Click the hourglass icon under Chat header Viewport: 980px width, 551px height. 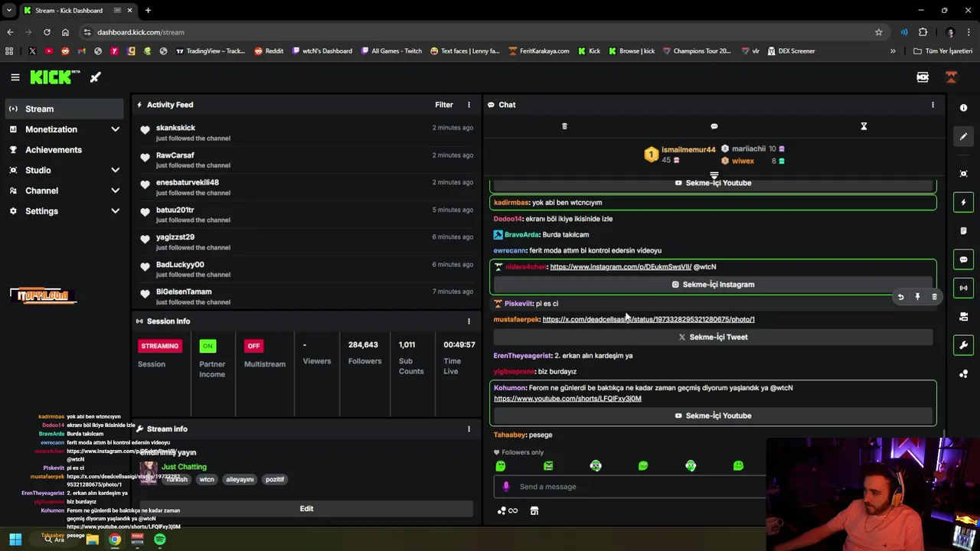click(x=864, y=126)
